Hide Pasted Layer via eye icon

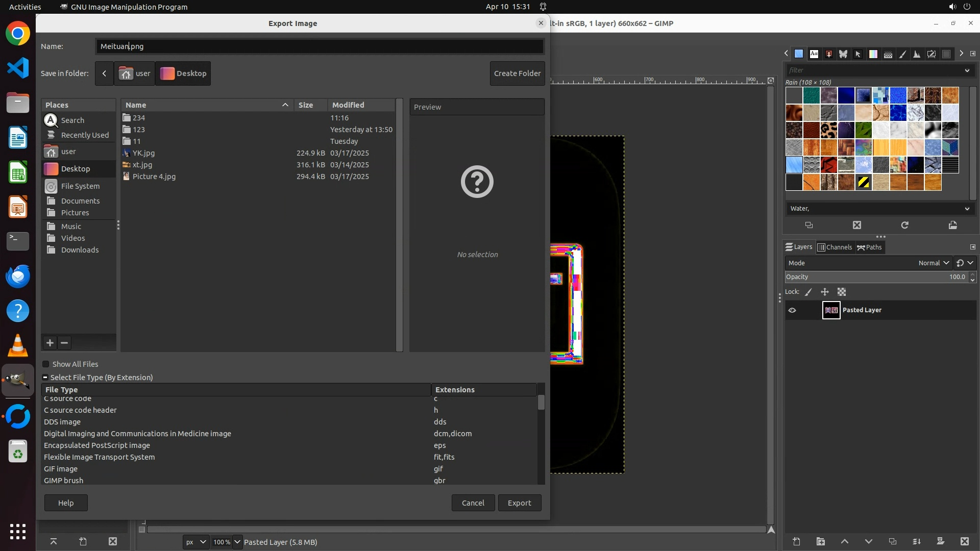point(792,310)
